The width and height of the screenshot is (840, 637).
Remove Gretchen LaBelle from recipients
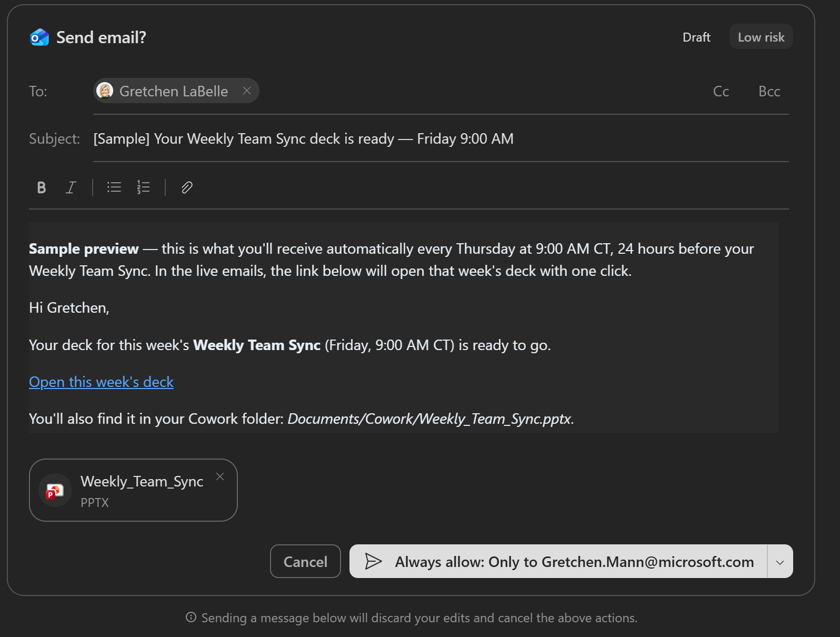click(x=247, y=91)
